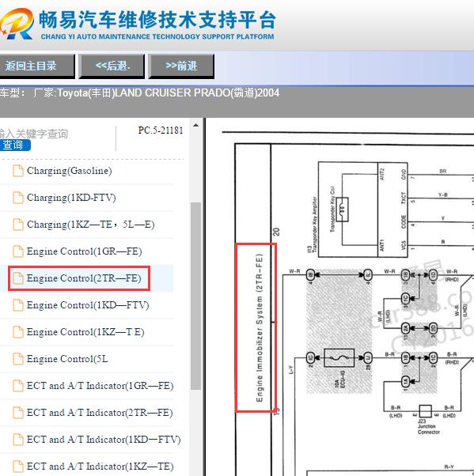Select Engine Control(2TR—FE) entry
The height and width of the screenshot is (476, 474).
tap(84, 278)
